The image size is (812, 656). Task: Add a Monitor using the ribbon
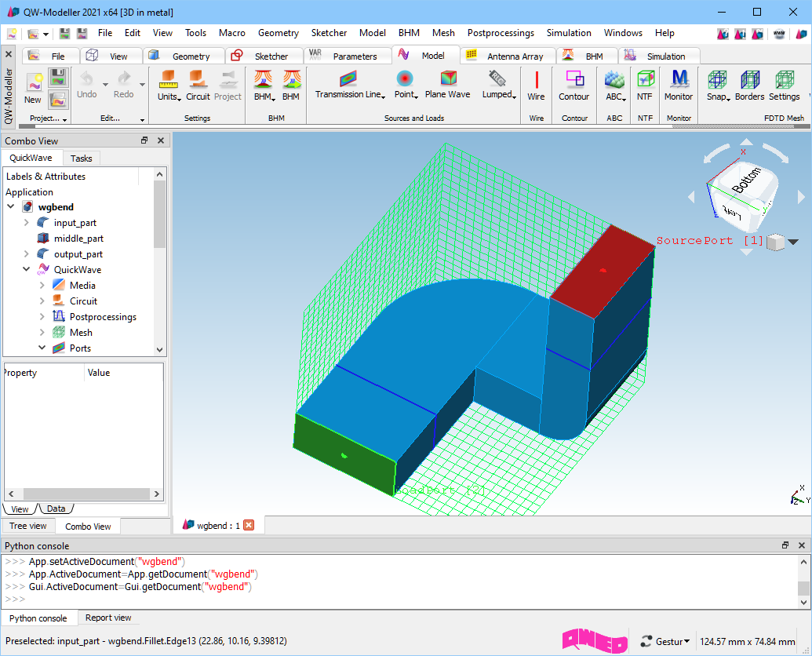[x=679, y=86]
